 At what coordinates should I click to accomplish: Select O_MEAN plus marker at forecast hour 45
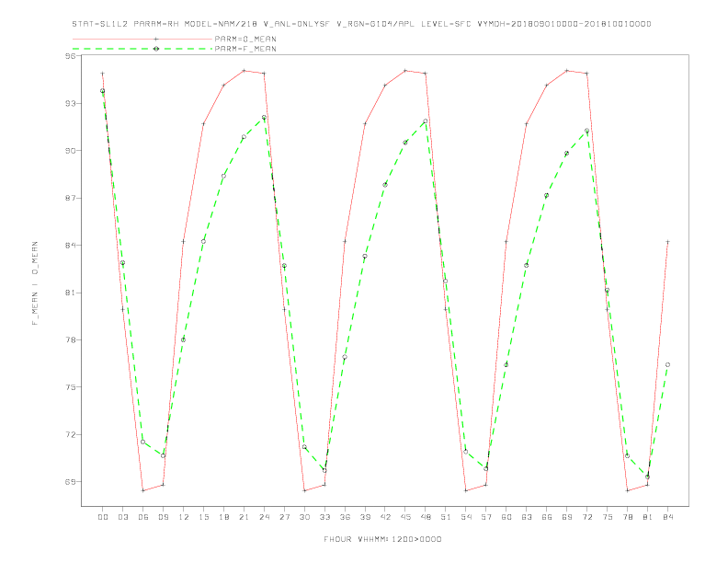click(x=405, y=71)
